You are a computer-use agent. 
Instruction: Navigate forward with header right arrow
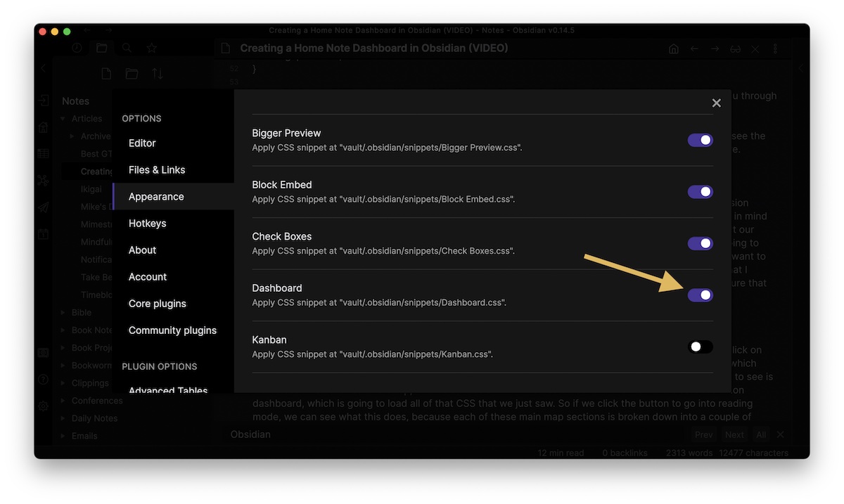point(715,49)
